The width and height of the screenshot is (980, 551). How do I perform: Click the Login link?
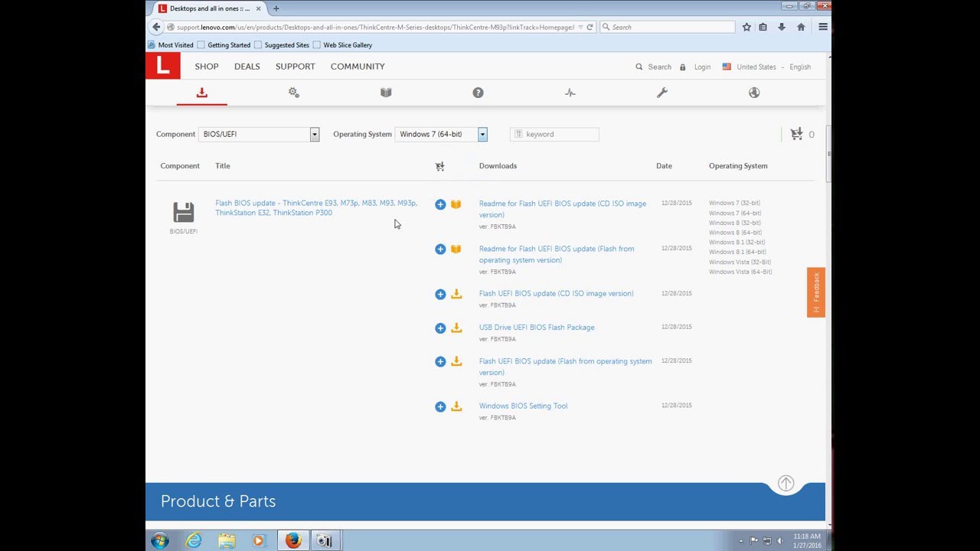[x=702, y=67]
